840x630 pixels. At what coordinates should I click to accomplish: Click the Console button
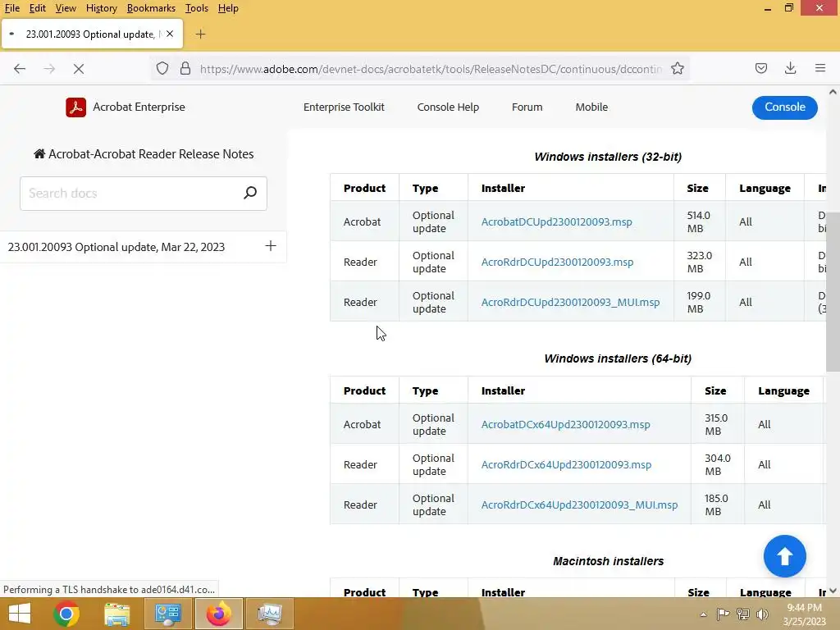click(785, 107)
